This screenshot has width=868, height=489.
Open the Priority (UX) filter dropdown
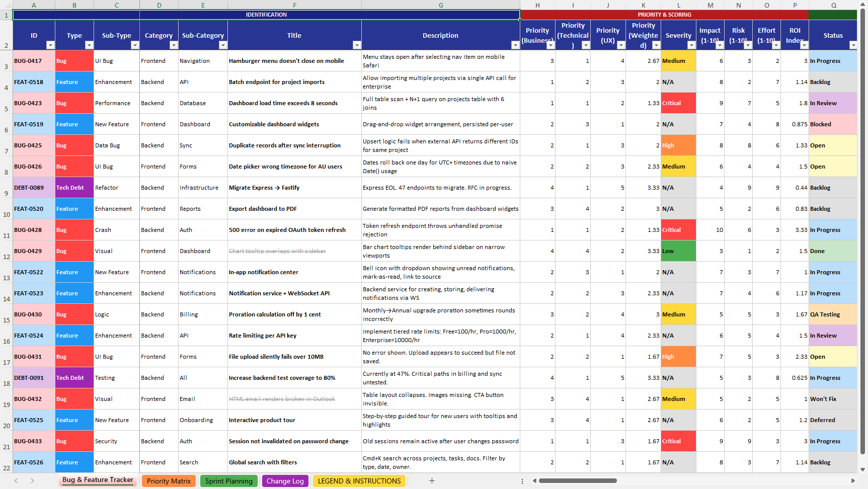coord(621,45)
